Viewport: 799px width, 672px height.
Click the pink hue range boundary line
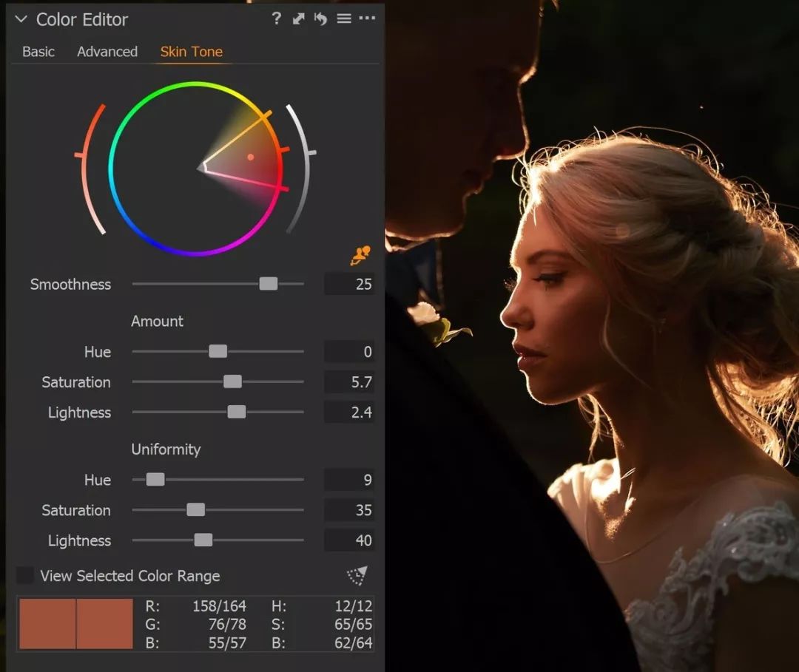tap(245, 180)
